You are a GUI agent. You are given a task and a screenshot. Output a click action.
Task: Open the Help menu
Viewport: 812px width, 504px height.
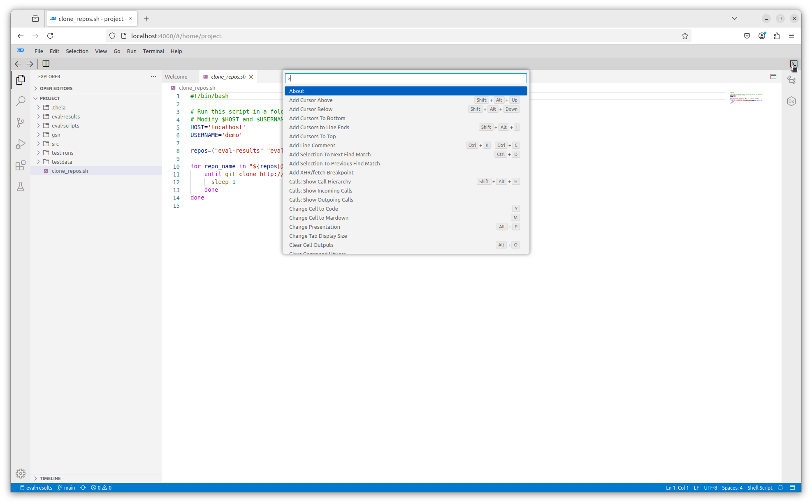(176, 51)
